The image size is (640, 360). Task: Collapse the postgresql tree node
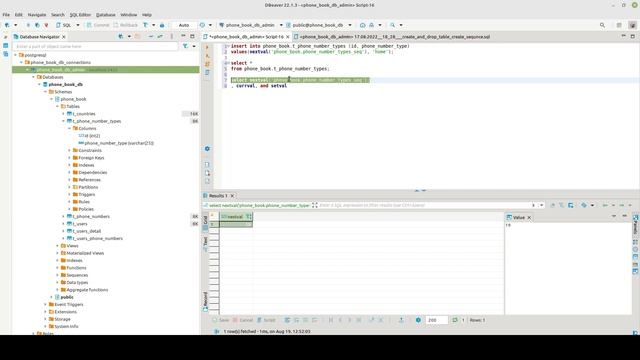16,55
